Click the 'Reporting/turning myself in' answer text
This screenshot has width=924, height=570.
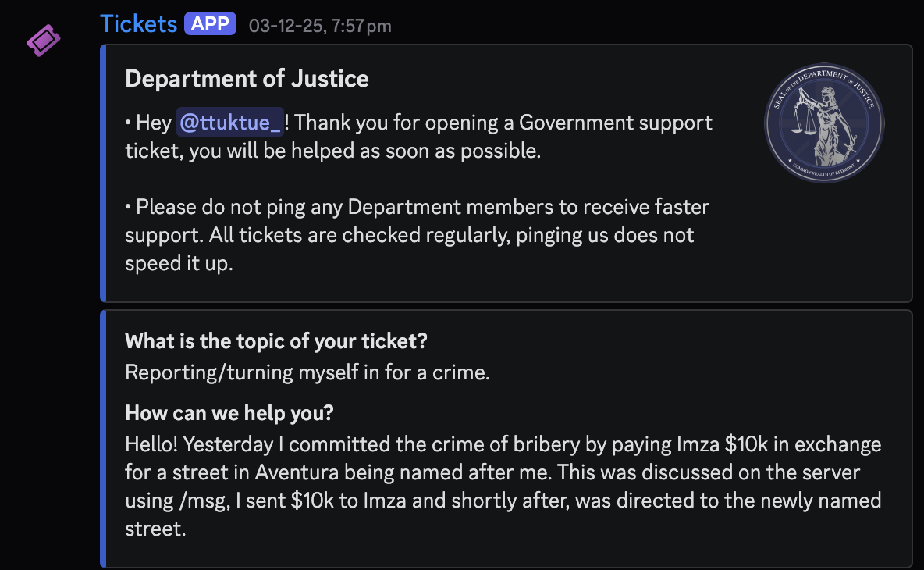point(307,372)
